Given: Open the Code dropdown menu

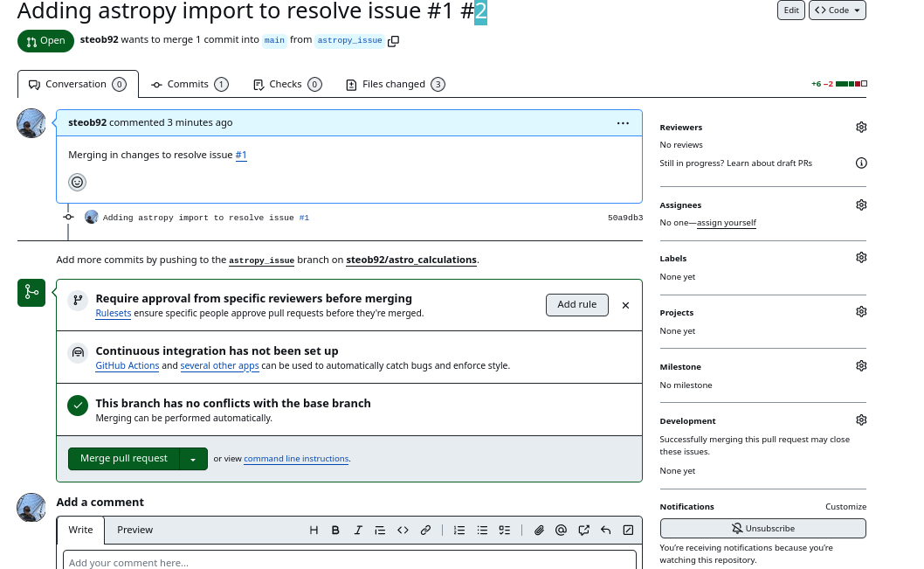Looking at the screenshot, I should (x=837, y=10).
